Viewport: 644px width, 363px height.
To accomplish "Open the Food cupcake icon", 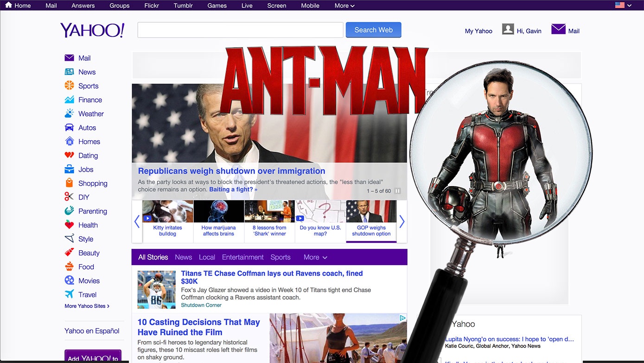I will tap(69, 266).
